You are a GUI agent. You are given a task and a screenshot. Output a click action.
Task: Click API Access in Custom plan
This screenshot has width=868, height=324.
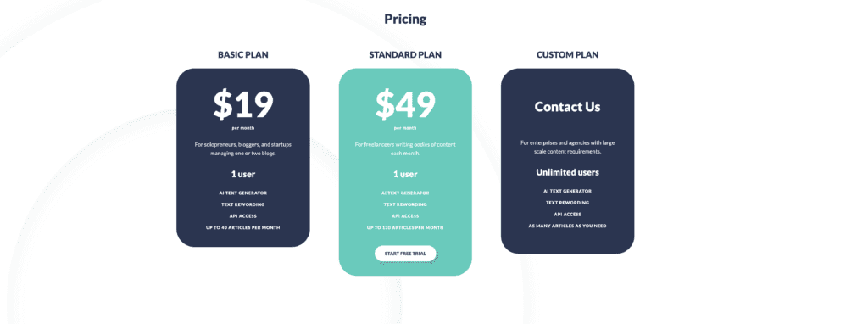pyautogui.click(x=567, y=215)
